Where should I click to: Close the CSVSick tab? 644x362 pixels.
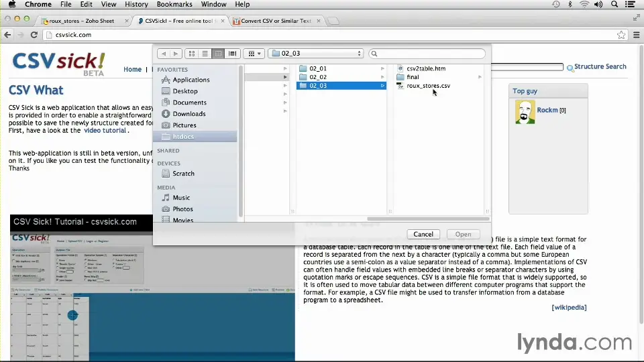(223, 21)
